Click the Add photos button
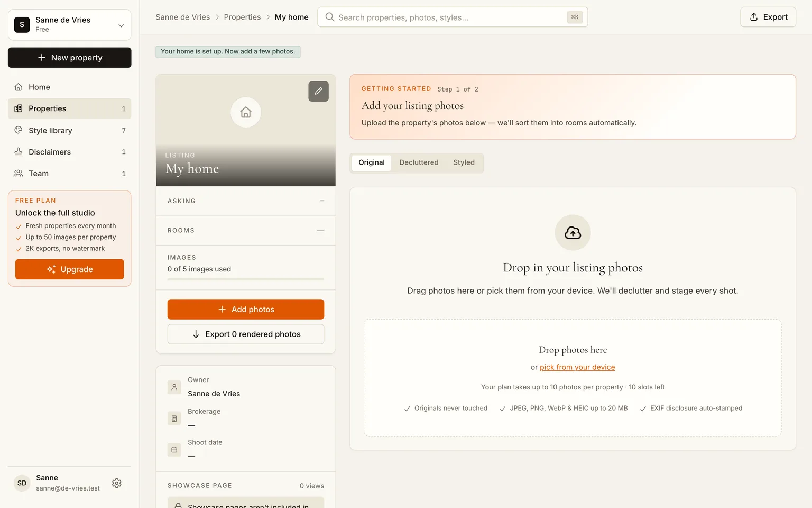812x508 pixels. click(x=246, y=310)
